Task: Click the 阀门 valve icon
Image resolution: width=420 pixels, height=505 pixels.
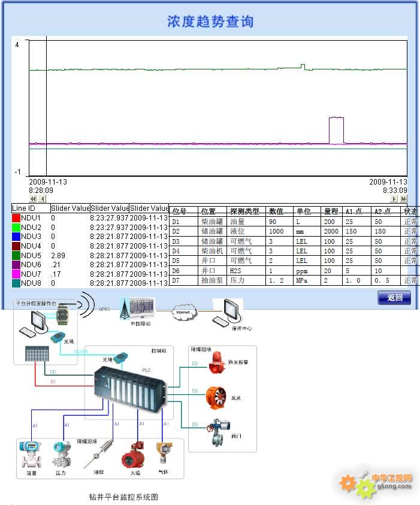Action: click(x=218, y=432)
